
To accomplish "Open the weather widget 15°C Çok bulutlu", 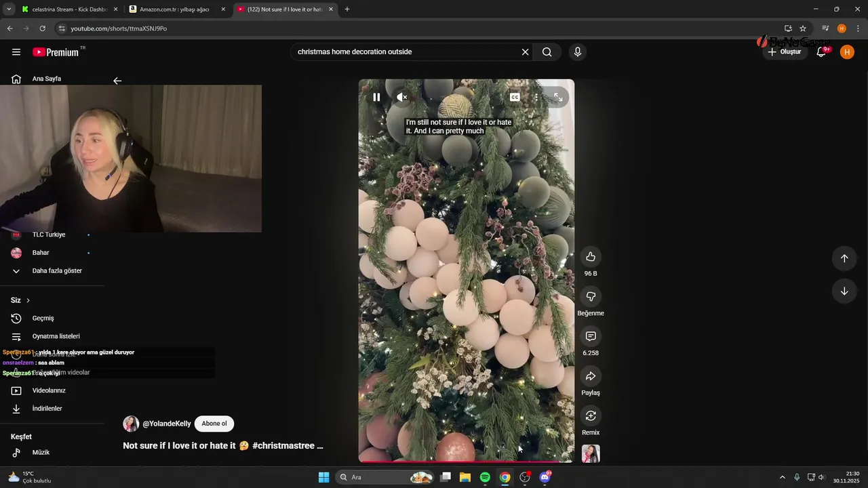I will (x=31, y=477).
